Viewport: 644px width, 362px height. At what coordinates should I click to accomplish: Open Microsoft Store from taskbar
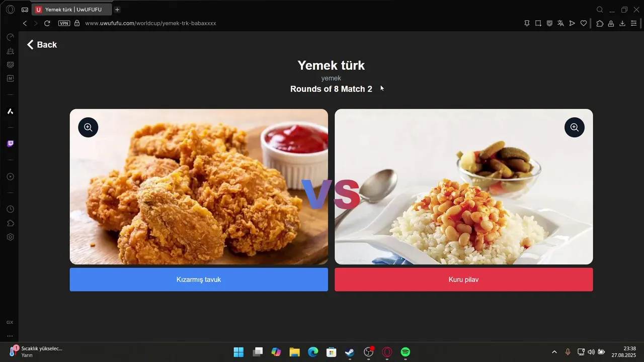click(331, 352)
